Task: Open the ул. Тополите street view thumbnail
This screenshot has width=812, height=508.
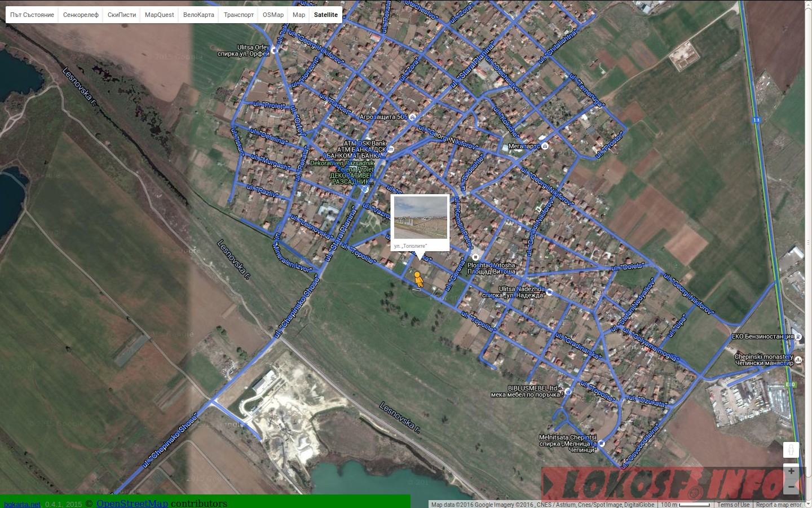Action: pyautogui.click(x=420, y=218)
